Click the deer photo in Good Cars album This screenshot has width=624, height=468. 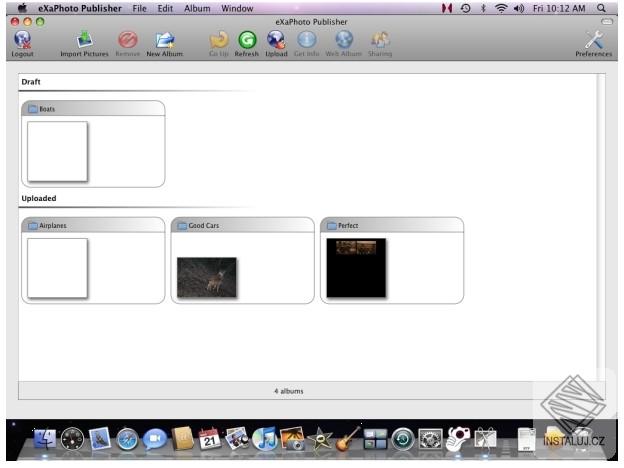(207, 277)
